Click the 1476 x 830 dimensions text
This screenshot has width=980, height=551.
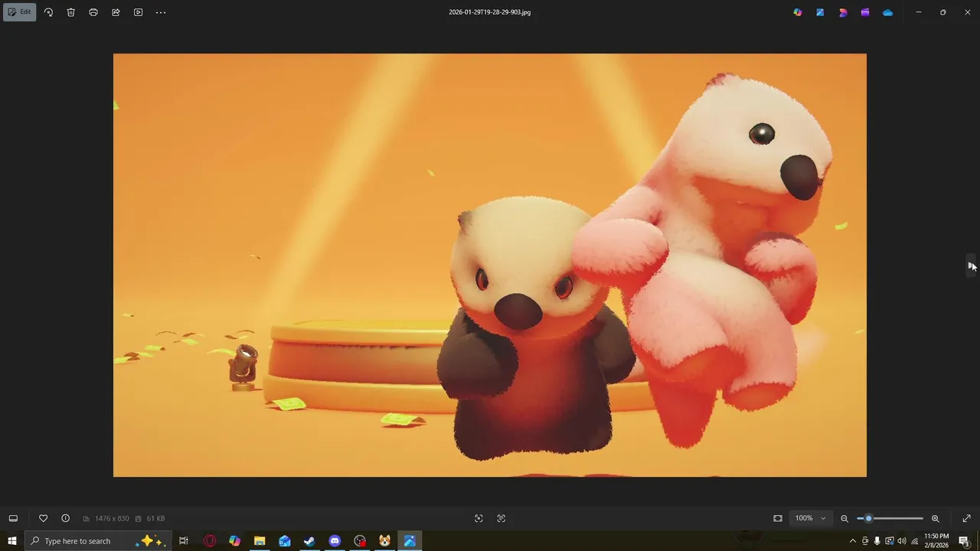(x=112, y=519)
